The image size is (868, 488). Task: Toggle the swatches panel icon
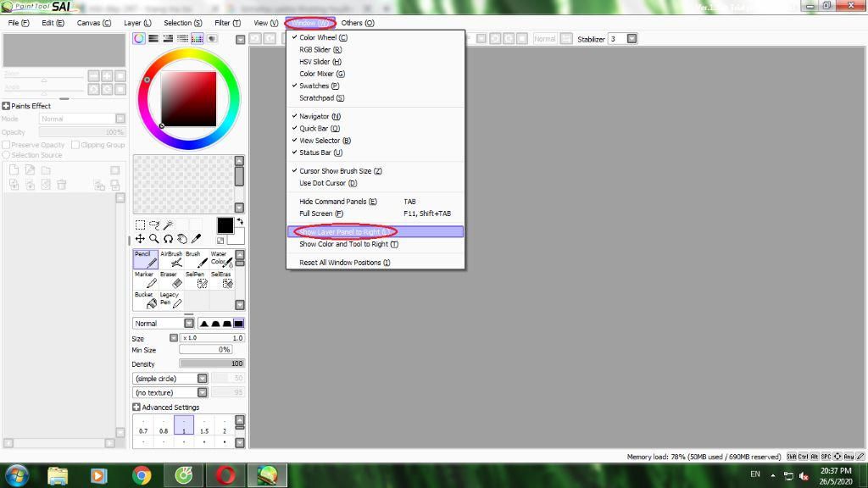[197, 38]
